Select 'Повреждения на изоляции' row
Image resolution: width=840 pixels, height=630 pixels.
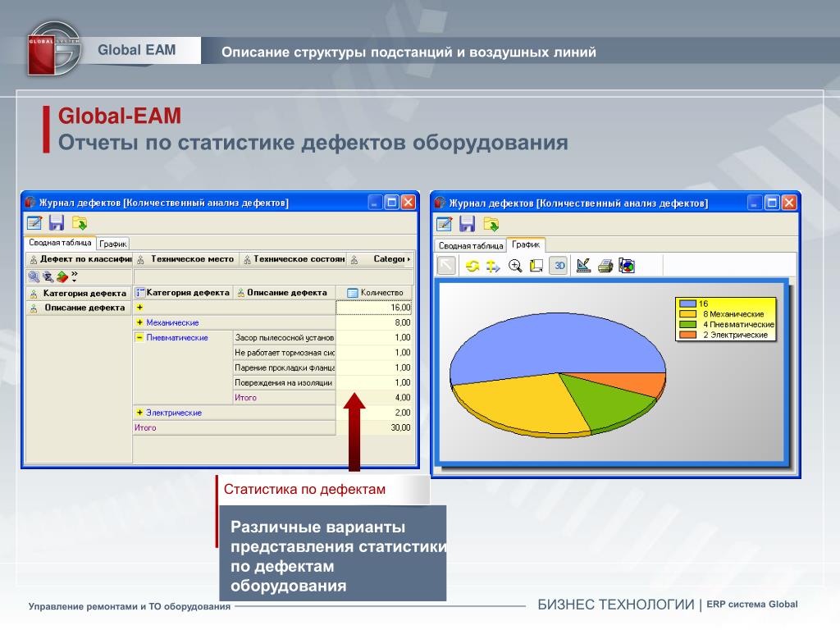pos(284,382)
